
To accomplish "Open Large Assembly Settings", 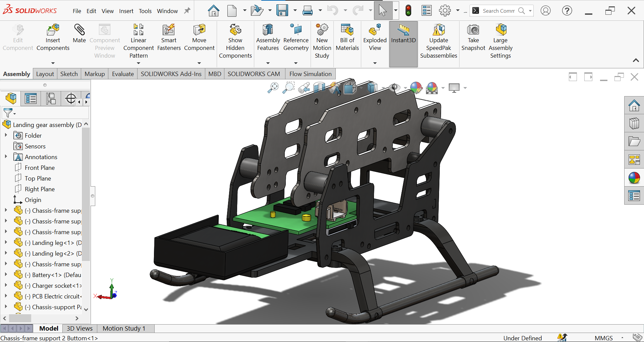I will pos(500,41).
